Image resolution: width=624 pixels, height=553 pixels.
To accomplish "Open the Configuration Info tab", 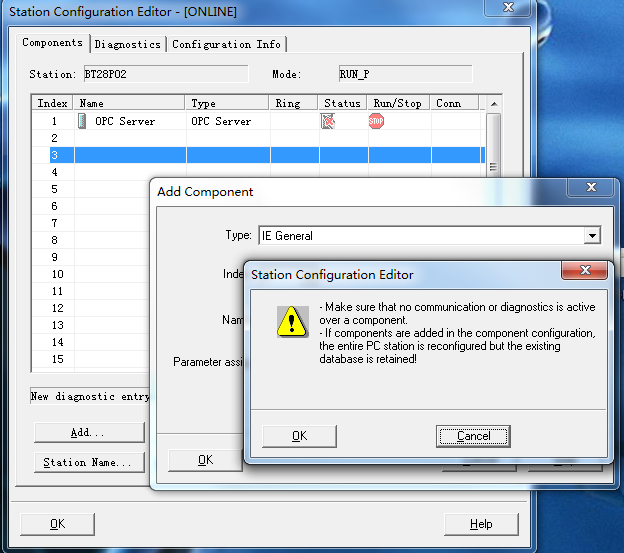I will coord(226,44).
